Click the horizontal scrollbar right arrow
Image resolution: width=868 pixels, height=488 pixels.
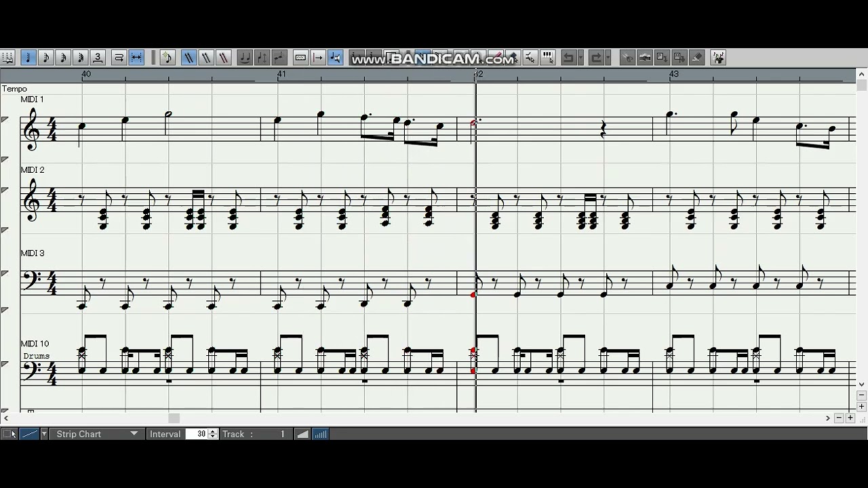(x=828, y=418)
